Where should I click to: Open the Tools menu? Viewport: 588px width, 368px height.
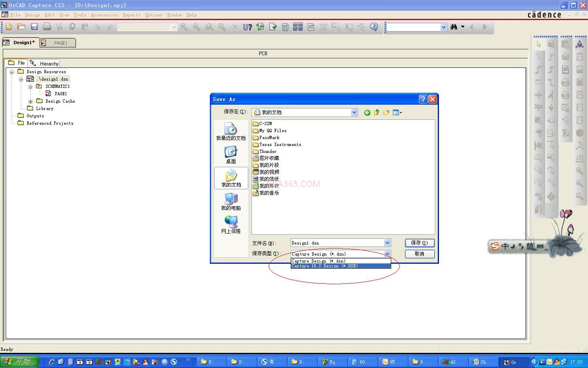point(80,15)
